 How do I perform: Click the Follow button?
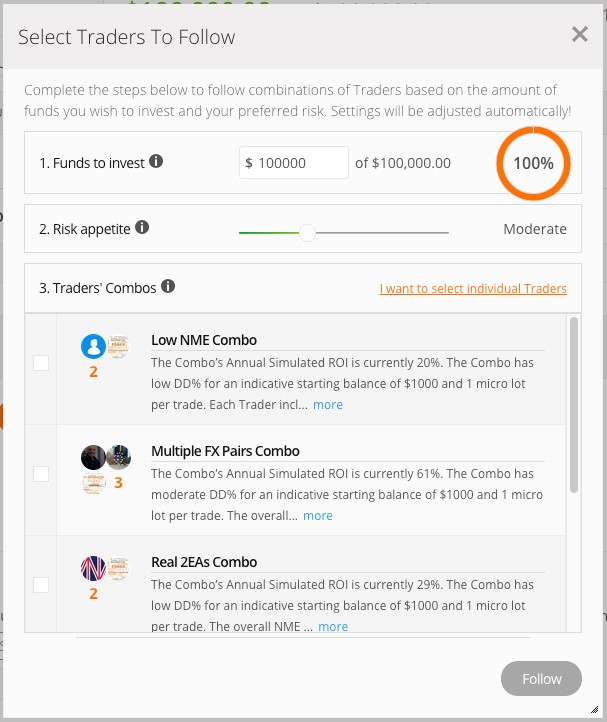[541, 679]
